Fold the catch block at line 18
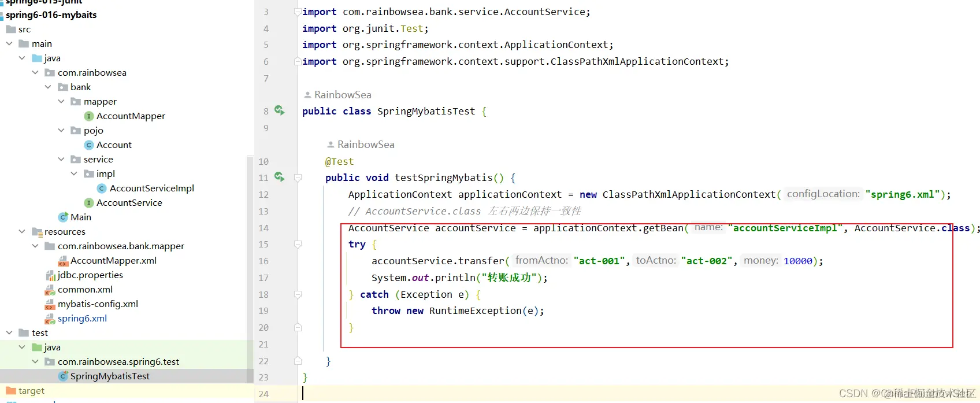The width and height of the screenshot is (980, 403). (298, 294)
